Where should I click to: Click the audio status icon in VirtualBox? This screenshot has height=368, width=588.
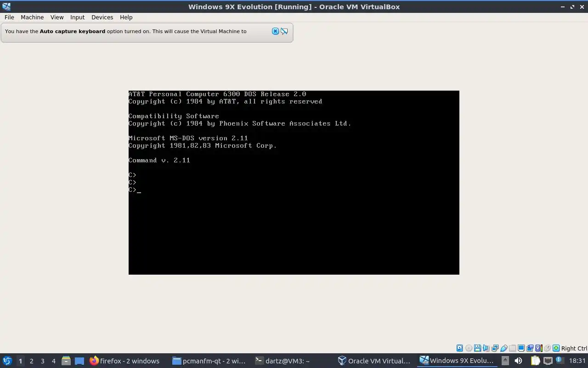point(486,348)
